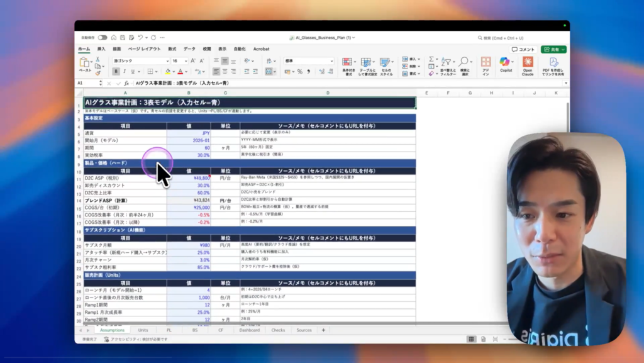The image size is (644, 363).
Task: Click the format painter brush icon
Action: coord(97,72)
